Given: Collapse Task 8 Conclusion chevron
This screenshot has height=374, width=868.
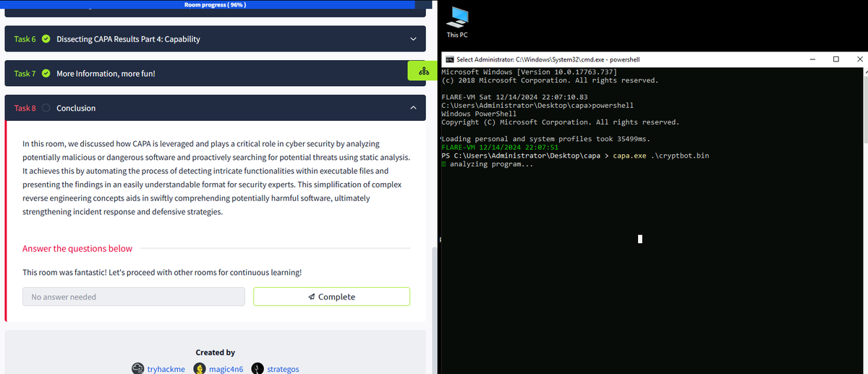Looking at the screenshot, I should click(x=413, y=109).
